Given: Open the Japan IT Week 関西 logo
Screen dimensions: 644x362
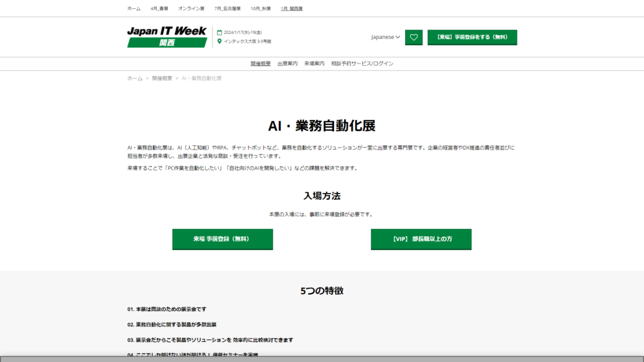Looking at the screenshot, I should [167, 37].
